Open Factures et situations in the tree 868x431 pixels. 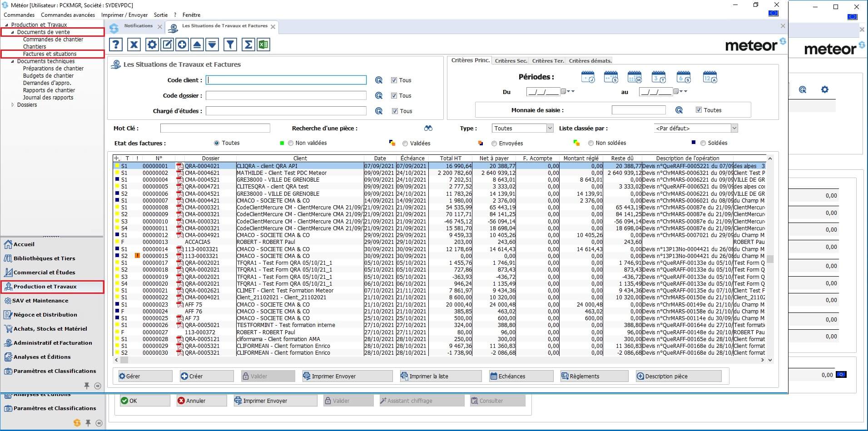(x=50, y=54)
